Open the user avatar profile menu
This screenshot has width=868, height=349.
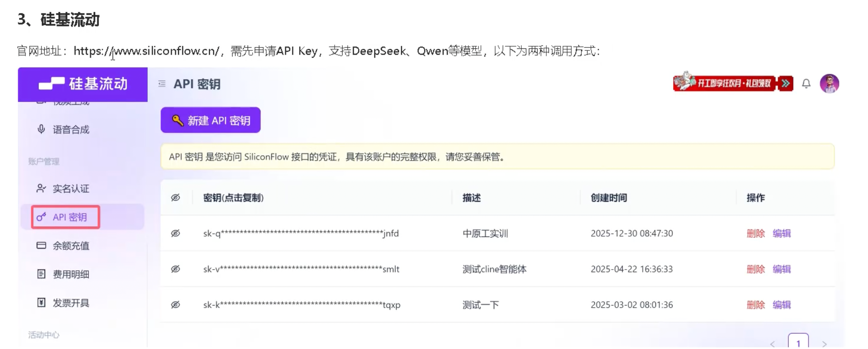click(829, 84)
